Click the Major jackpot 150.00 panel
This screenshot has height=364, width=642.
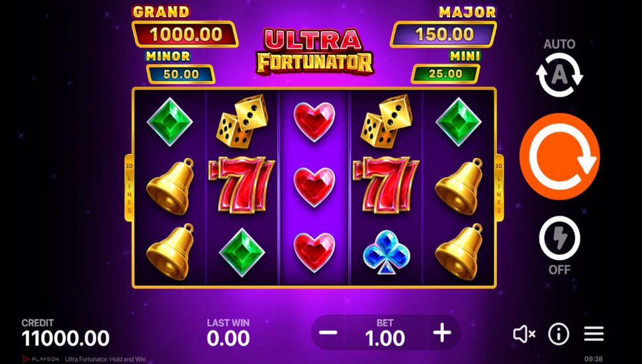click(x=443, y=34)
